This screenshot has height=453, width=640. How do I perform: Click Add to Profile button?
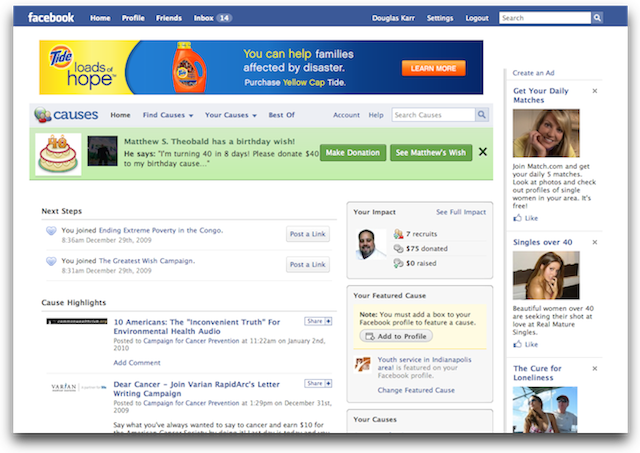tap(396, 336)
